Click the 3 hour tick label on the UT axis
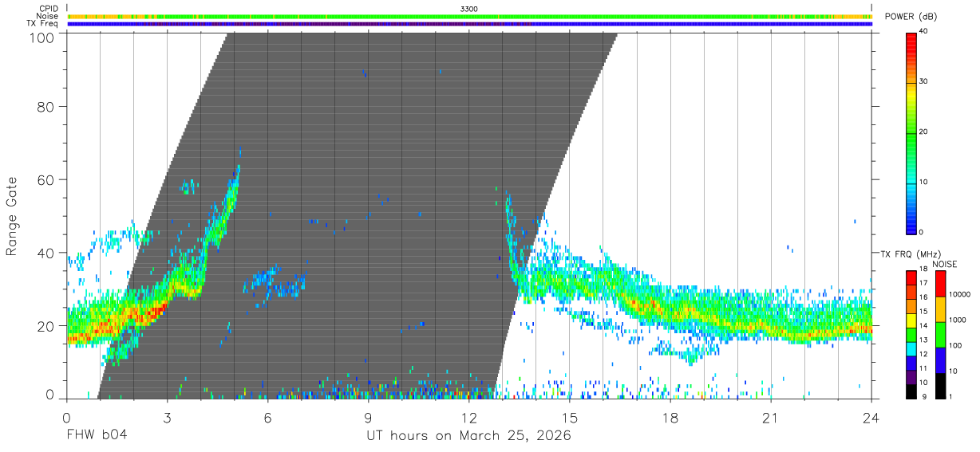 coord(167,418)
